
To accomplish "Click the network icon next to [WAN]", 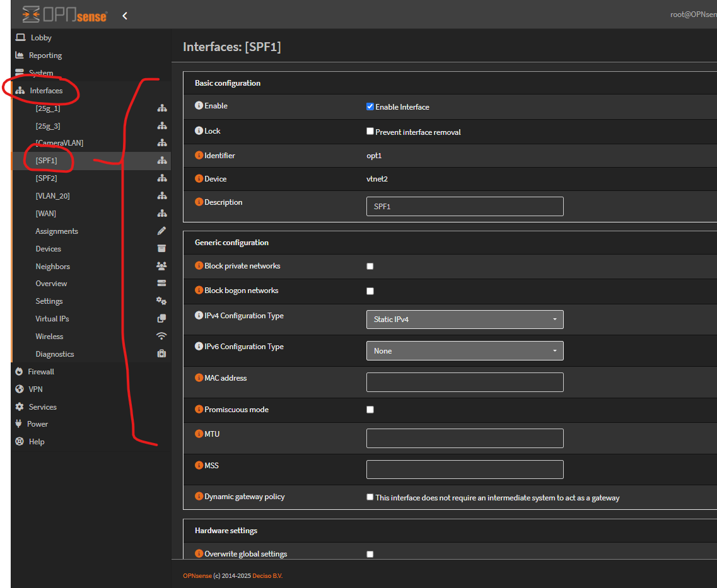I will pos(162,213).
